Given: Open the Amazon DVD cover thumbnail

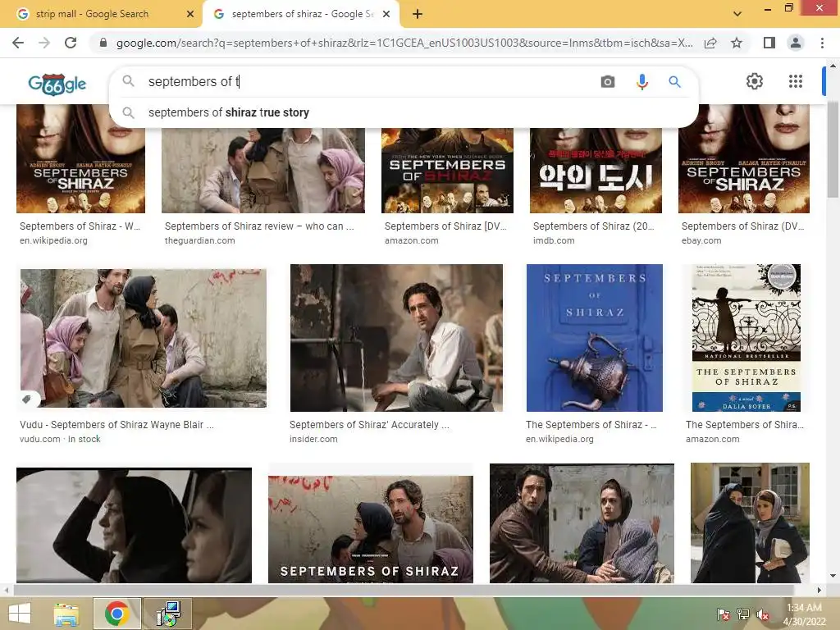Looking at the screenshot, I should click(x=447, y=171).
